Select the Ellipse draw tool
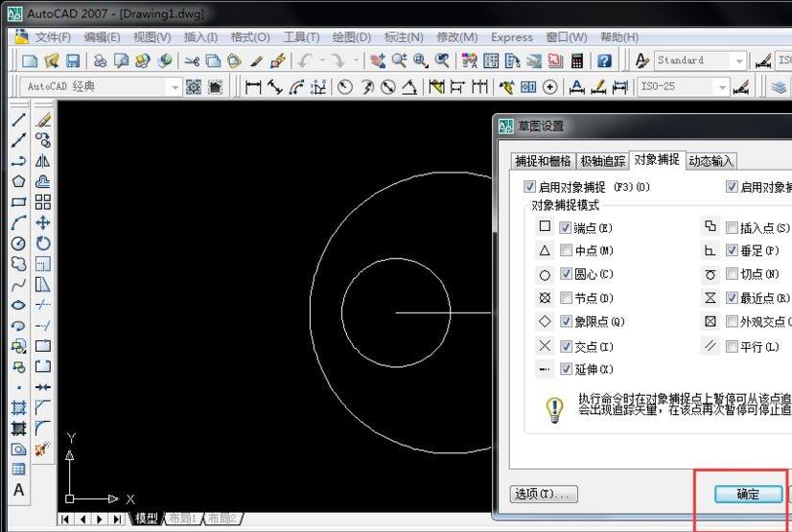 point(18,305)
